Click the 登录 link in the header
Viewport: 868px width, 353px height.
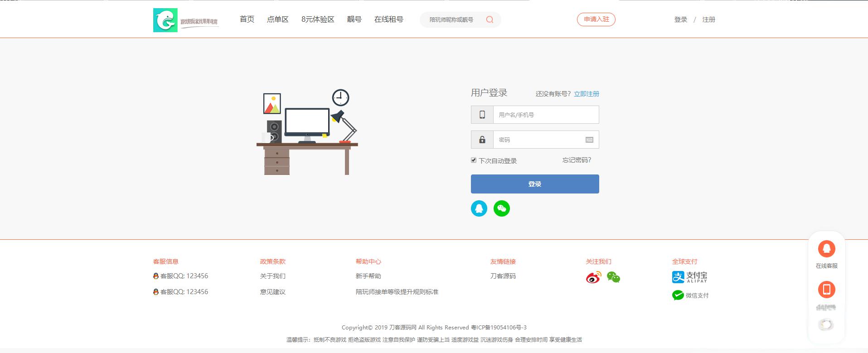pos(681,19)
